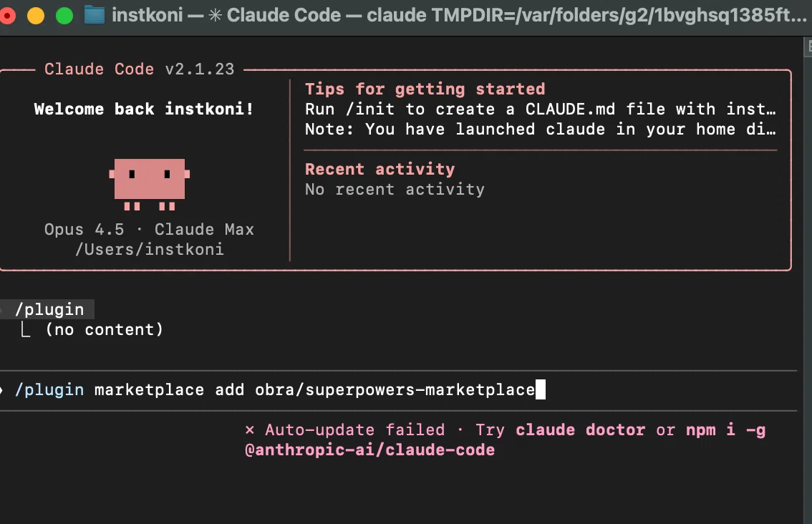
Task: Click the folder icon in the title bar
Action: 95,15
